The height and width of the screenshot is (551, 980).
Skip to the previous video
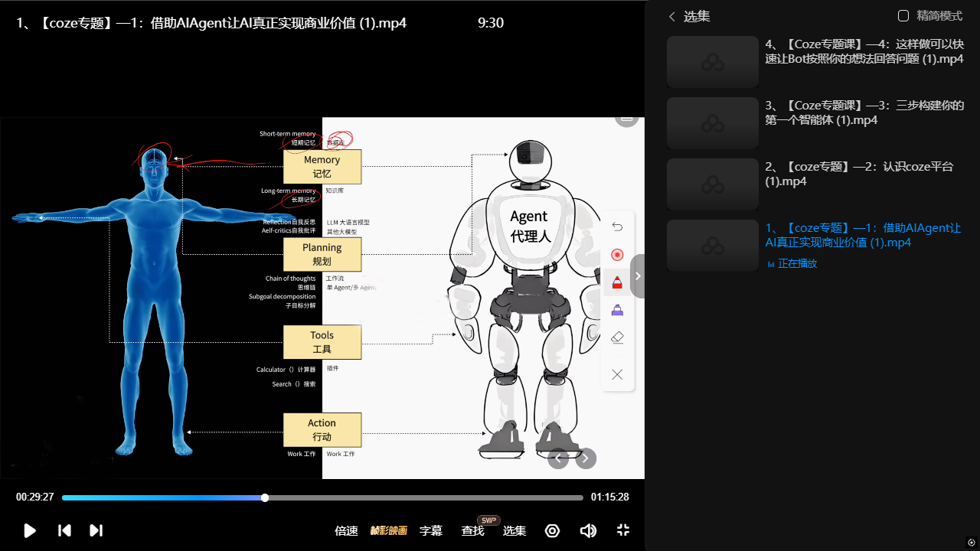click(65, 530)
